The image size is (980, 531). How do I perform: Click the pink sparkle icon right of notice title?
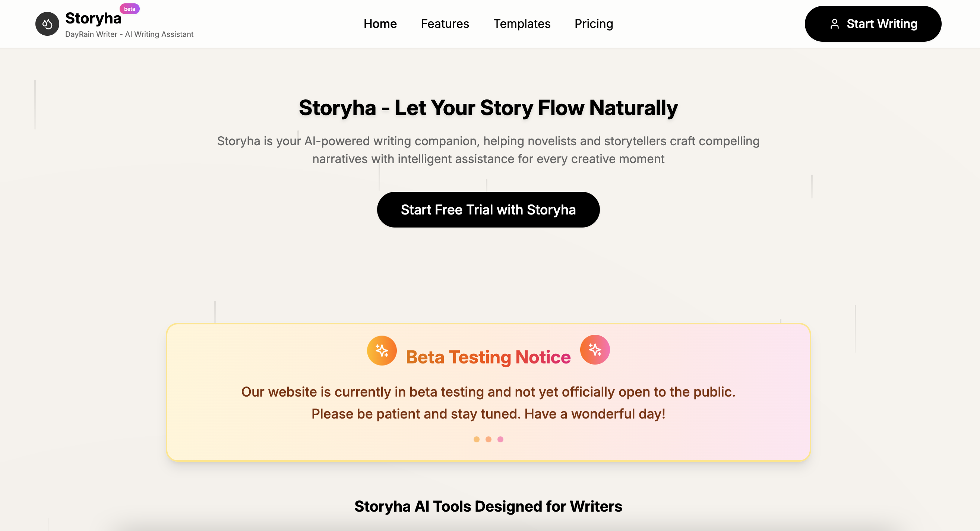[x=595, y=349]
